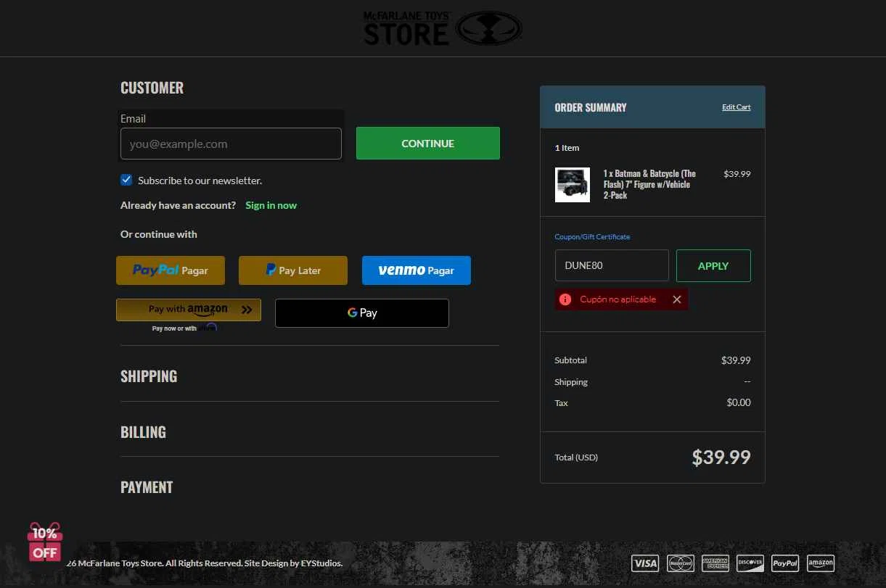Click the CUSTOMER section heading
The width and height of the screenshot is (886, 588).
pyautogui.click(x=152, y=88)
